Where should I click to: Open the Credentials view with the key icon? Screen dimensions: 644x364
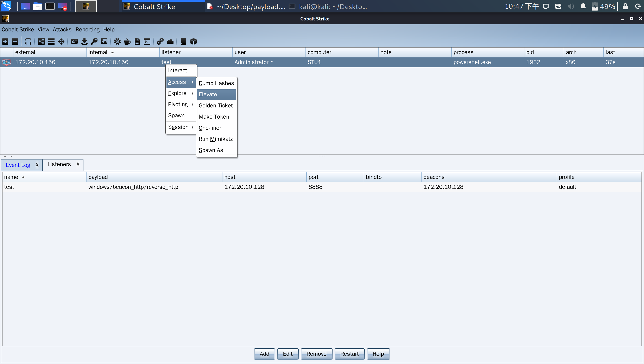click(94, 42)
